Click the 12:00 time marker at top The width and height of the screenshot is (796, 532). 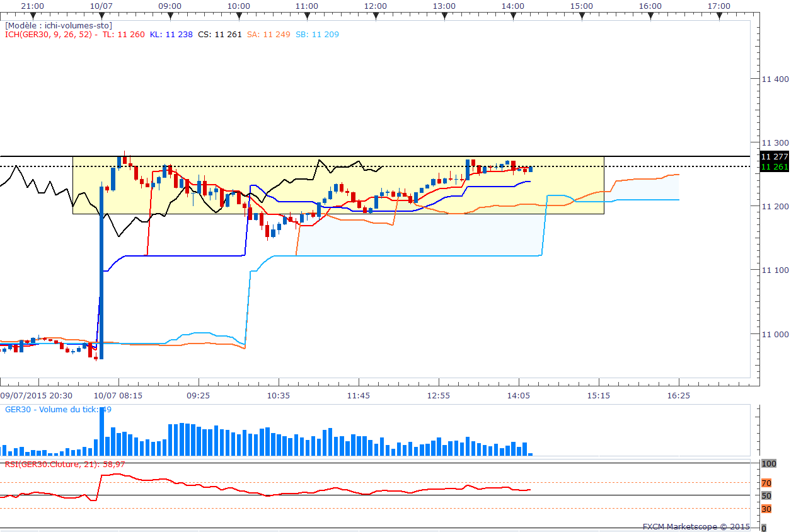tap(376, 6)
